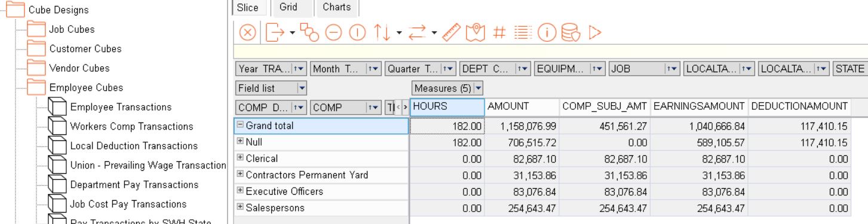868x224 pixels.
Task: Click the circled vertical bar icon
Action: coord(357,33)
